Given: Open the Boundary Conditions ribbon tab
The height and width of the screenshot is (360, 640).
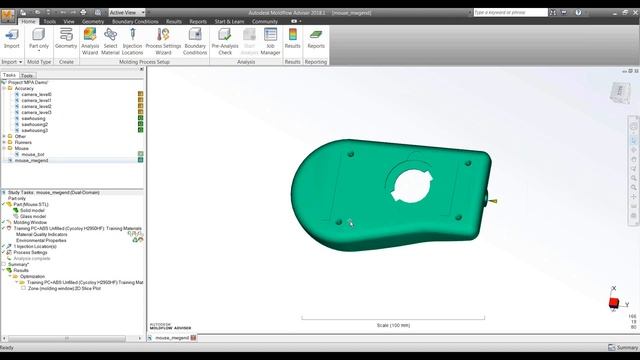Looking at the screenshot, I should tap(135, 21).
